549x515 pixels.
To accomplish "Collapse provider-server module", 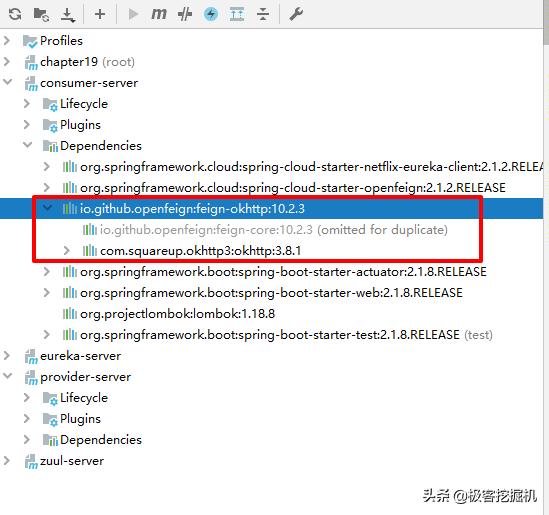I will tap(7, 376).
